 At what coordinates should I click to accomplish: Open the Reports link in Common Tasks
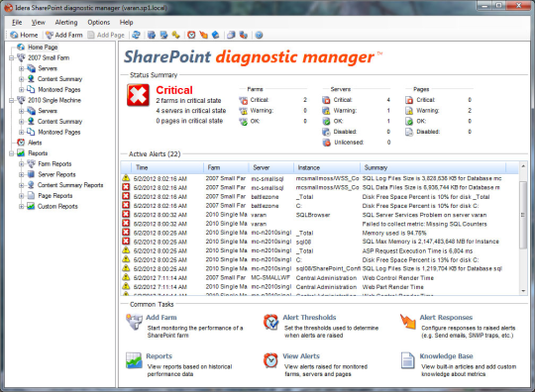point(159,356)
